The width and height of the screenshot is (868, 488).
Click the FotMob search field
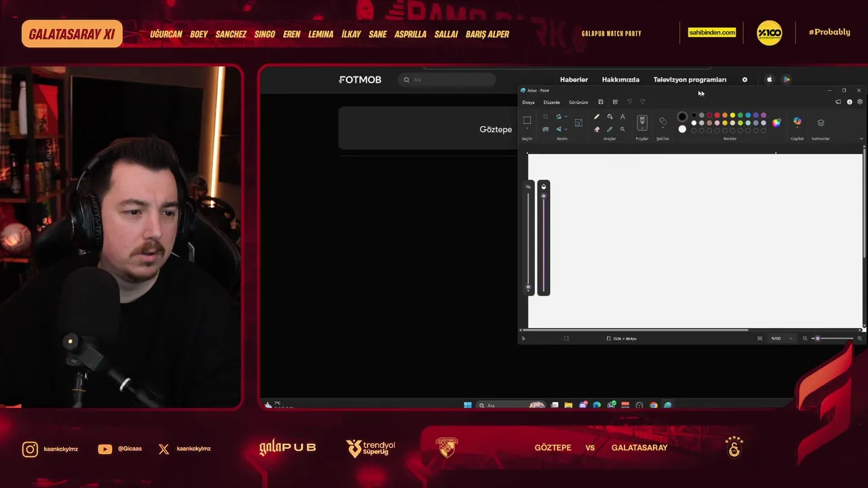tap(447, 79)
